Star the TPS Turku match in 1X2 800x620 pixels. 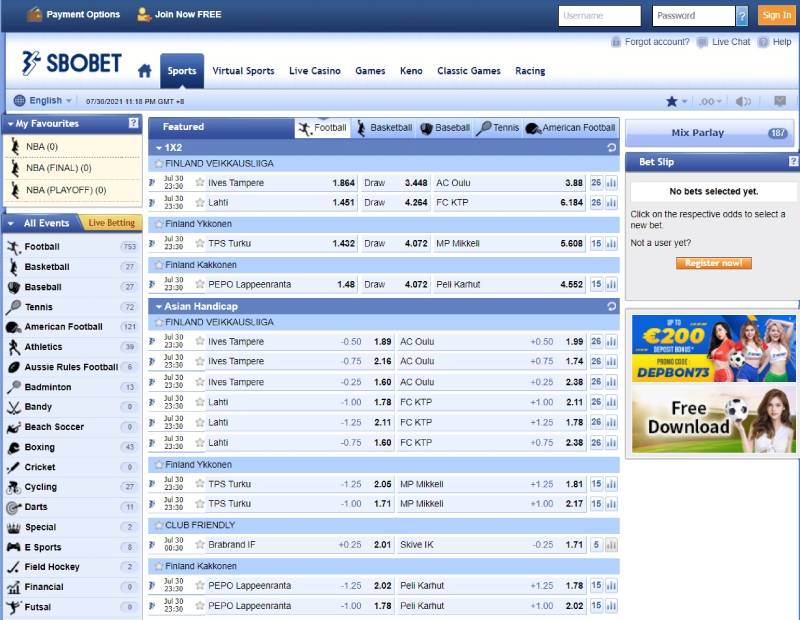tap(200, 243)
